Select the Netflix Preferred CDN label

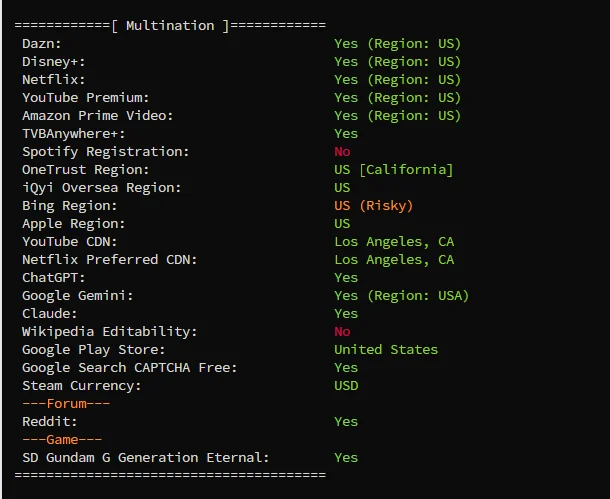point(110,259)
